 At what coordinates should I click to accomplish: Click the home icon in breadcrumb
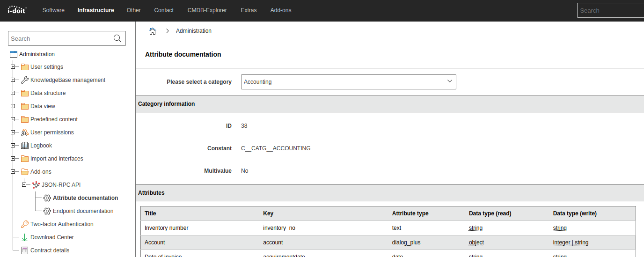(x=153, y=31)
